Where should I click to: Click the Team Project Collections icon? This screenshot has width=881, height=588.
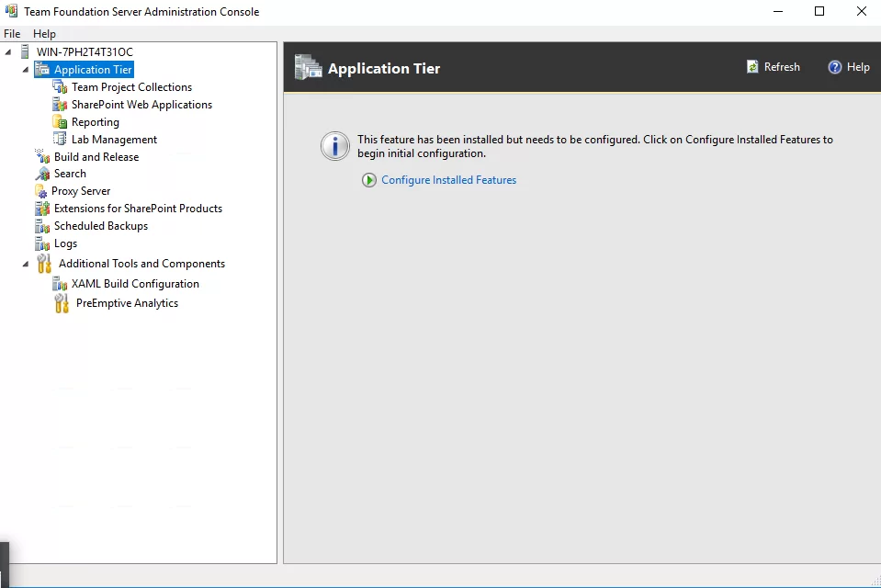pos(61,87)
